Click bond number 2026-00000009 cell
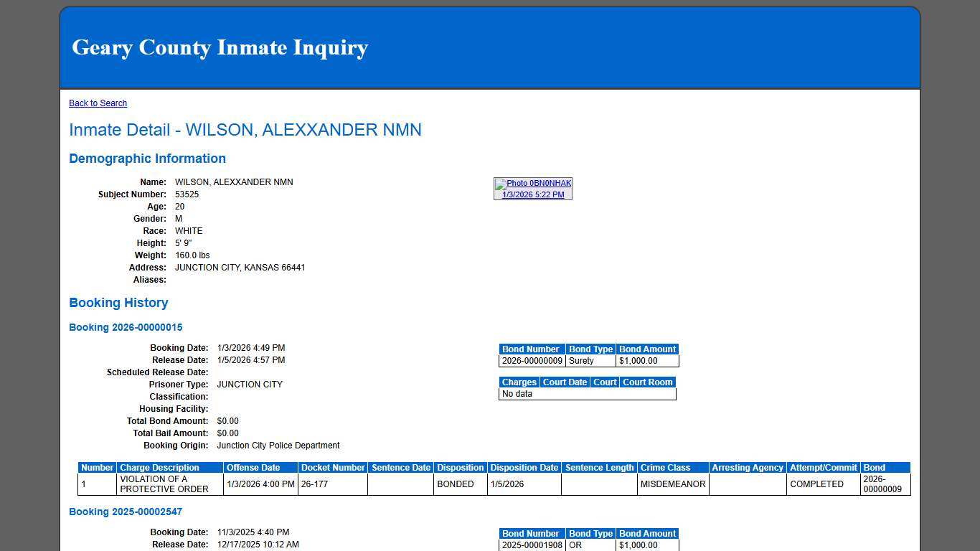Viewport: 980px width, 551px height. click(531, 361)
